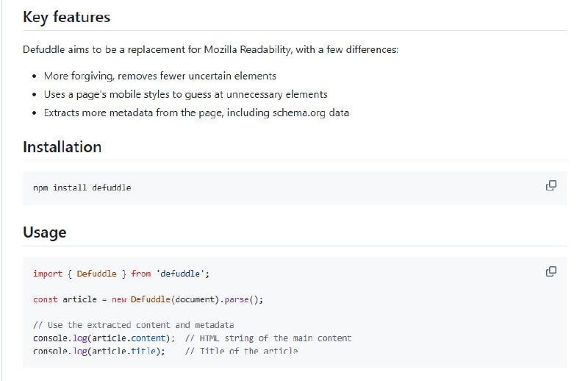The image size is (588, 381).
Task: Click the npm install defuddle code text
Action: click(82, 188)
